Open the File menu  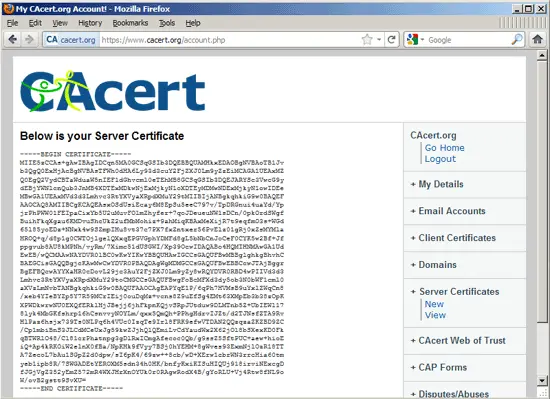click(x=12, y=23)
